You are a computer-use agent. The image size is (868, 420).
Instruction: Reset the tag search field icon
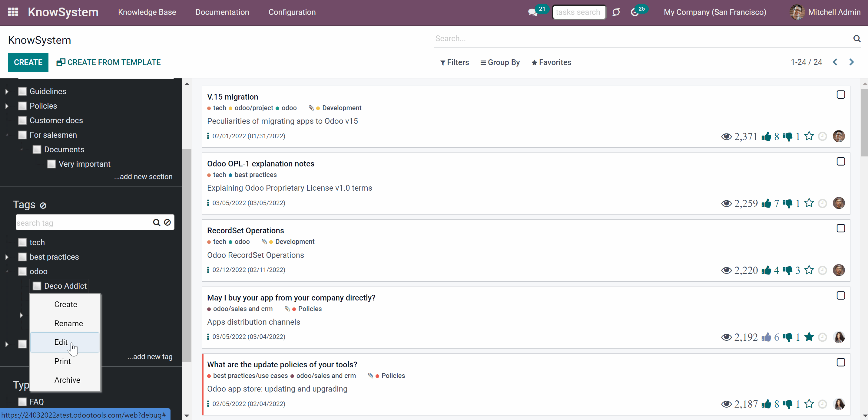(x=167, y=222)
